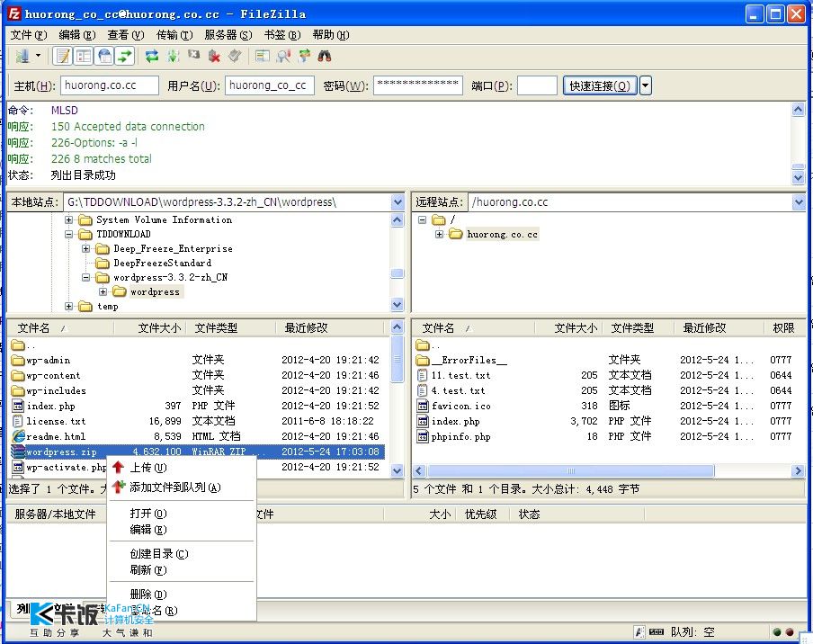Click the 密码 password input field

pos(418,85)
